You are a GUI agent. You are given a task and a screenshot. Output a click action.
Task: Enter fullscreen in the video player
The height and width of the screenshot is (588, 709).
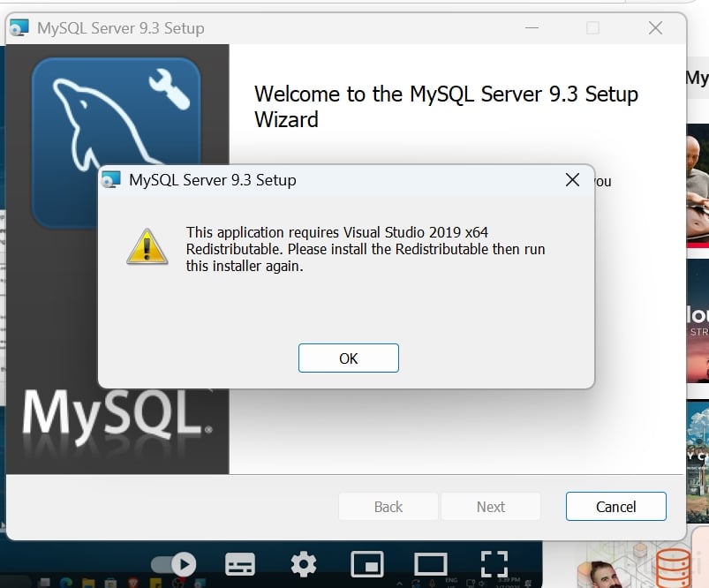coord(494,564)
